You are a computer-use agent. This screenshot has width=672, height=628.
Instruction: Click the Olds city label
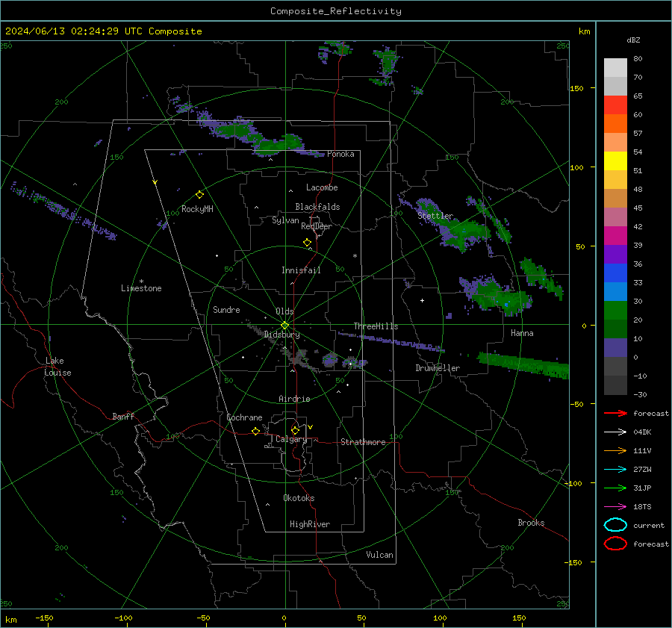(284, 311)
